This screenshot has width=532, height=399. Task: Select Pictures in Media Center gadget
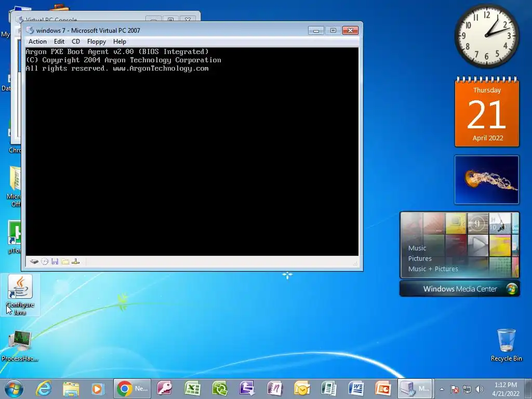click(420, 259)
